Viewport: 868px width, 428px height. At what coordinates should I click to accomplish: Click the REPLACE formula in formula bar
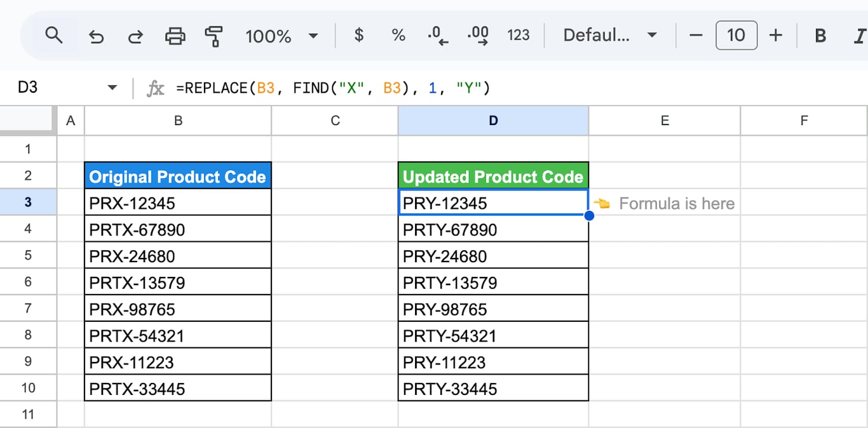click(333, 88)
